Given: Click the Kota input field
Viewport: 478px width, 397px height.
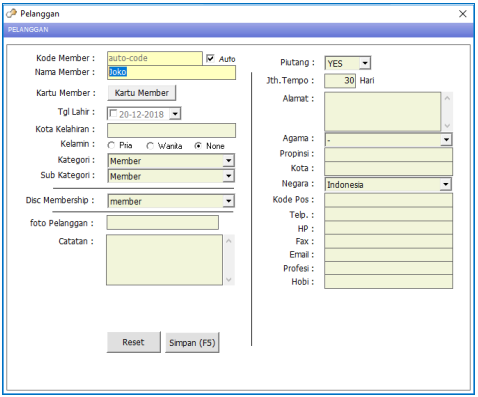Looking at the screenshot, I should pos(389,168).
